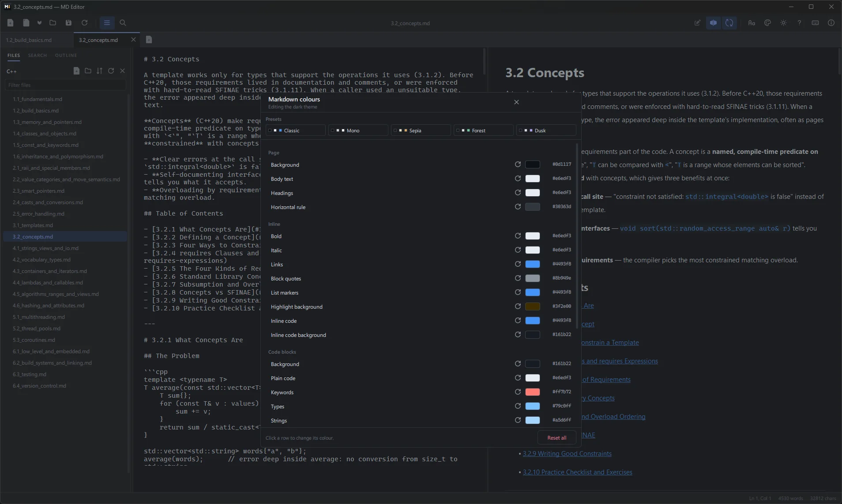This screenshot has width=842, height=504.
Task: Open font settings via Aa icon
Action: [752, 23]
